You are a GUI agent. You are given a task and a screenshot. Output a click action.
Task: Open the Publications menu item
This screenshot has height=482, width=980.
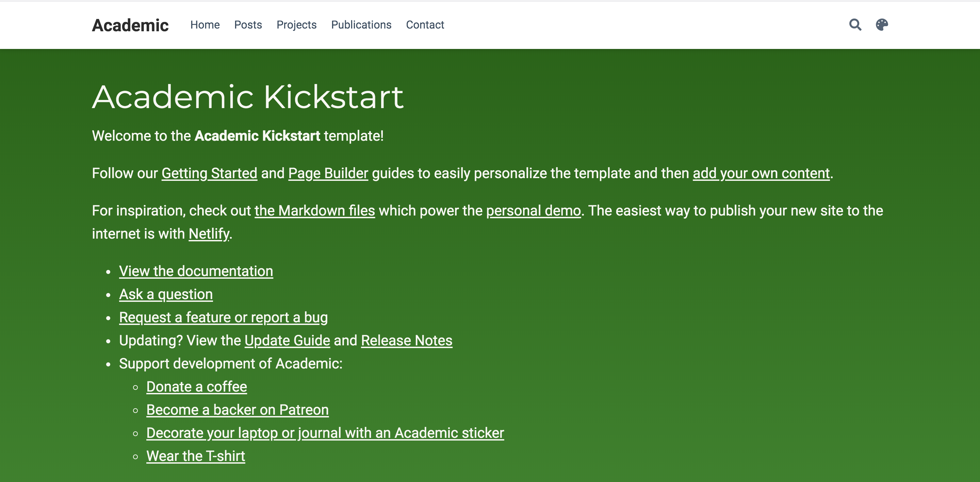point(361,25)
